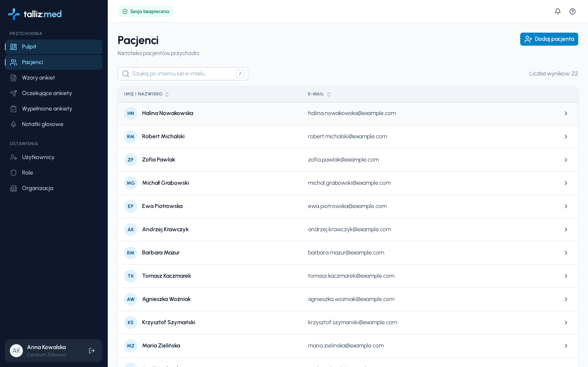The image size is (588, 367).
Task: Click the HN avatar for Halina Nowakowska
Action: [x=130, y=113]
